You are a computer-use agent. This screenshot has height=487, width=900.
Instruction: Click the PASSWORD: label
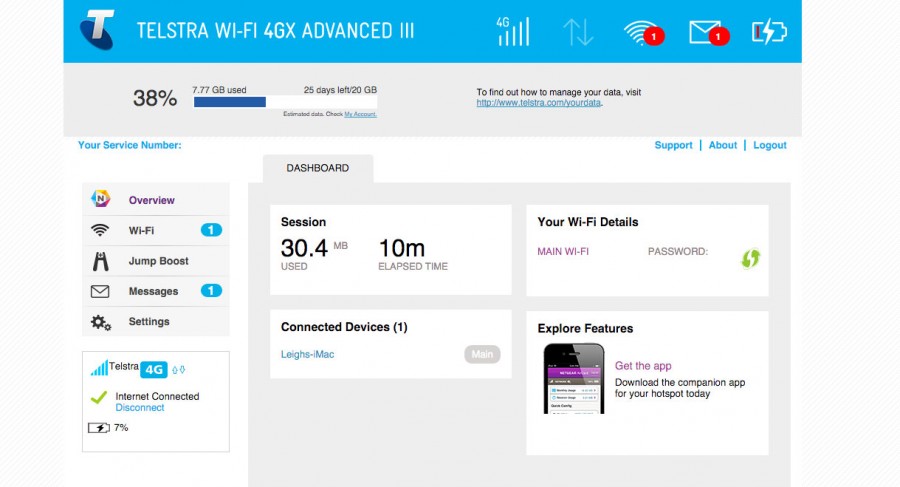678,252
